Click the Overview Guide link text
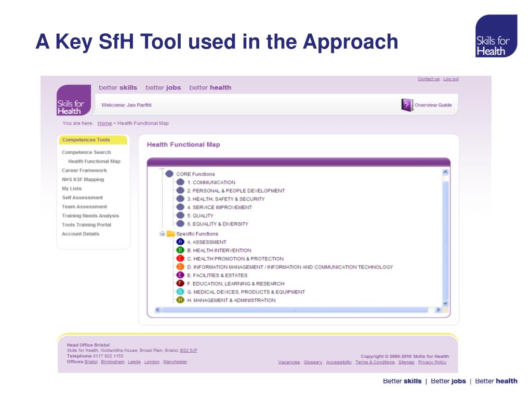The image size is (532, 399). (x=433, y=105)
